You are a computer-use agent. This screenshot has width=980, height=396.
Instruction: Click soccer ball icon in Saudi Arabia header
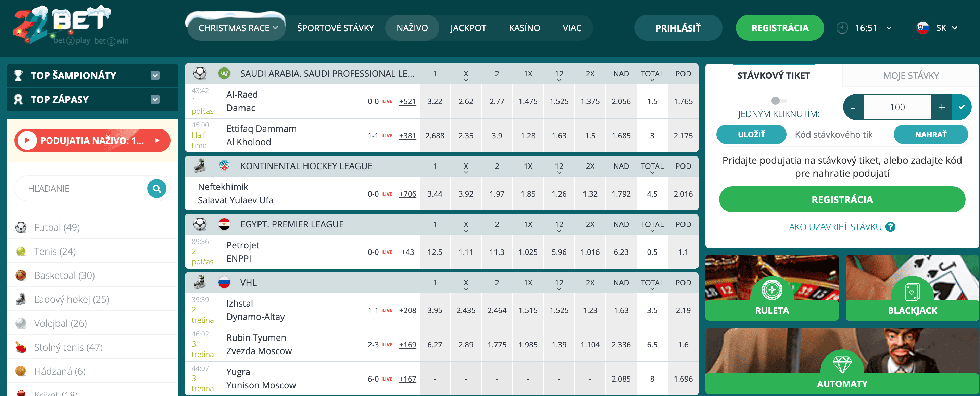point(200,74)
